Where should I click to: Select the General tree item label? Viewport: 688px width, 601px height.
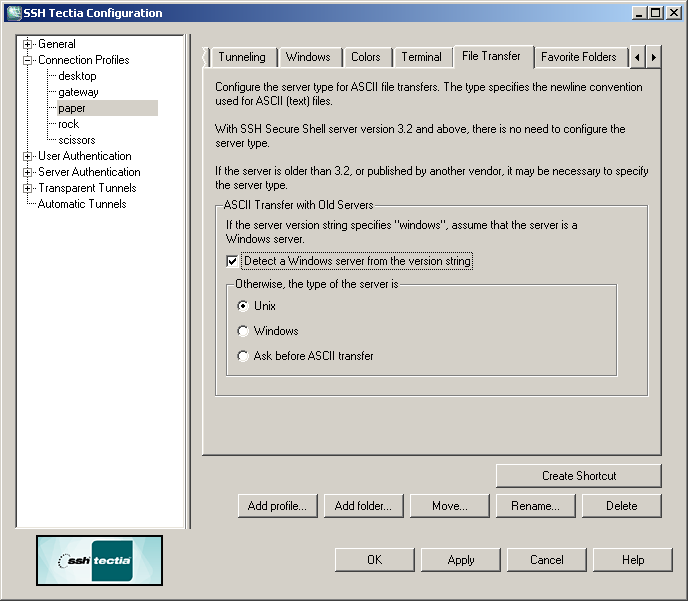[57, 44]
